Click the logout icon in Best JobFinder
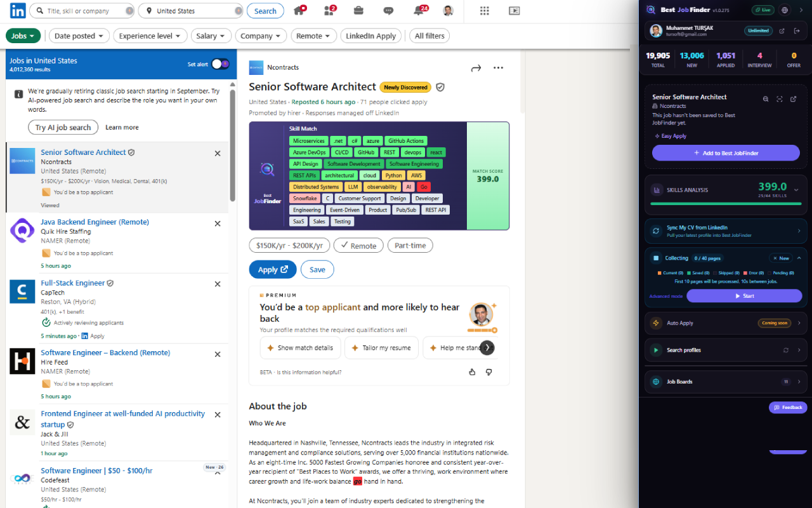812x508 pixels. 797,30
